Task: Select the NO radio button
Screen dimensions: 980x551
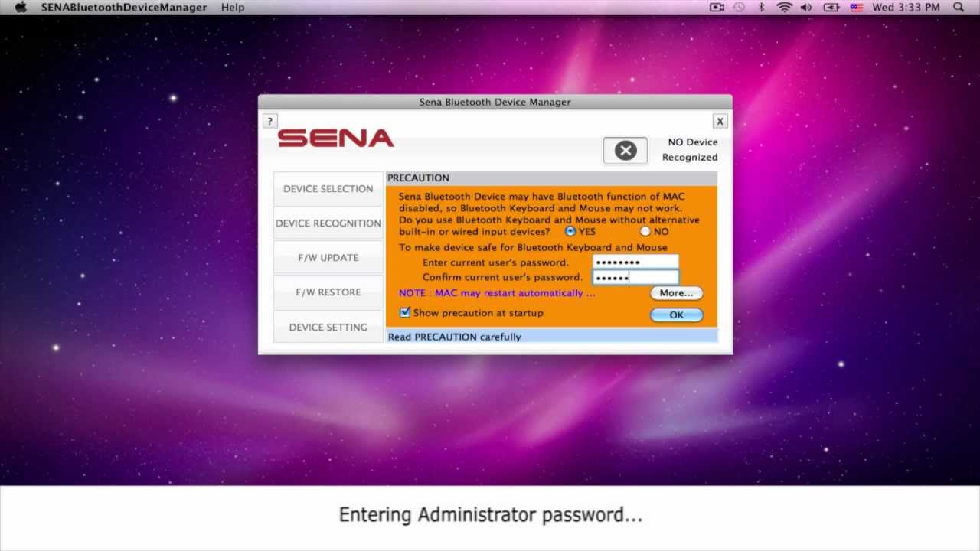Action: coord(645,231)
